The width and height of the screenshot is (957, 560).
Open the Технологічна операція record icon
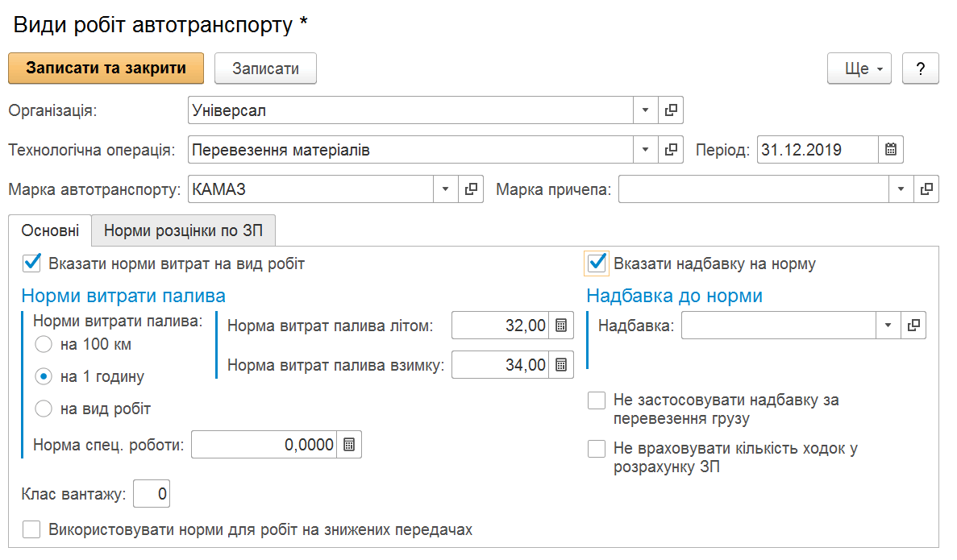point(671,149)
